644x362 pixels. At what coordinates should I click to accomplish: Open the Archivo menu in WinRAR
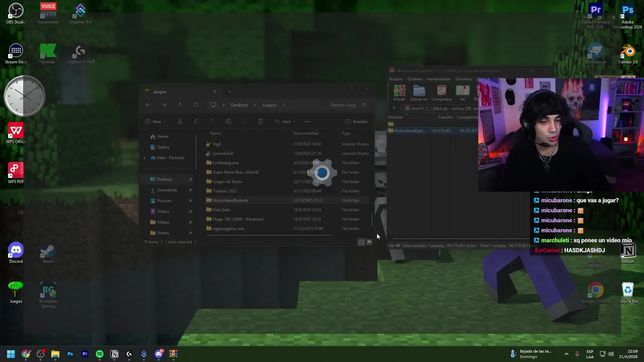(x=396, y=79)
